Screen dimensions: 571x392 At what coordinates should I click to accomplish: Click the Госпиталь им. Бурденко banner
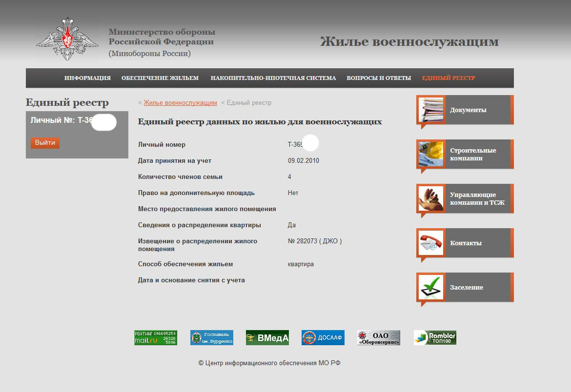click(211, 337)
